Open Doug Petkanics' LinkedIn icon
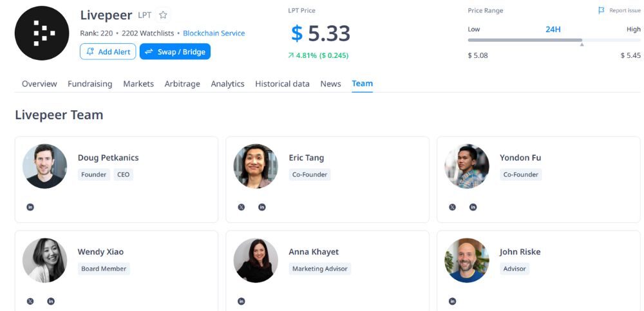Image resolution: width=644 pixels, height=311 pixels. click(30, 207)
